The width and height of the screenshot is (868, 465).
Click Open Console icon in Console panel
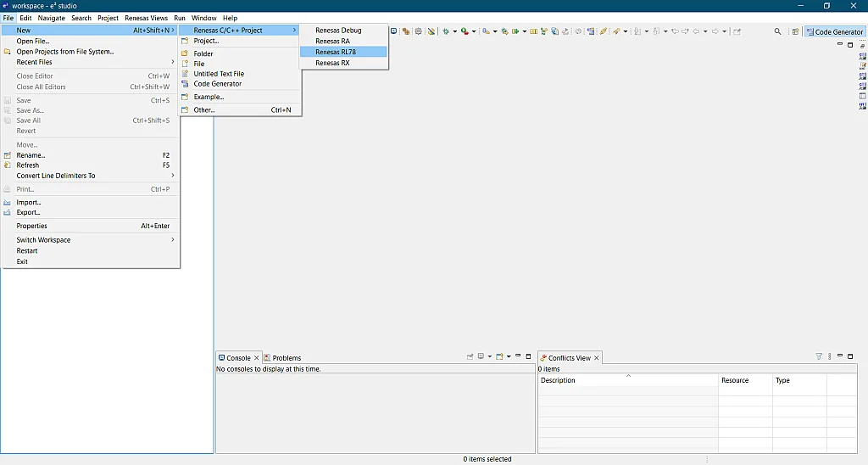click(498, 357)
